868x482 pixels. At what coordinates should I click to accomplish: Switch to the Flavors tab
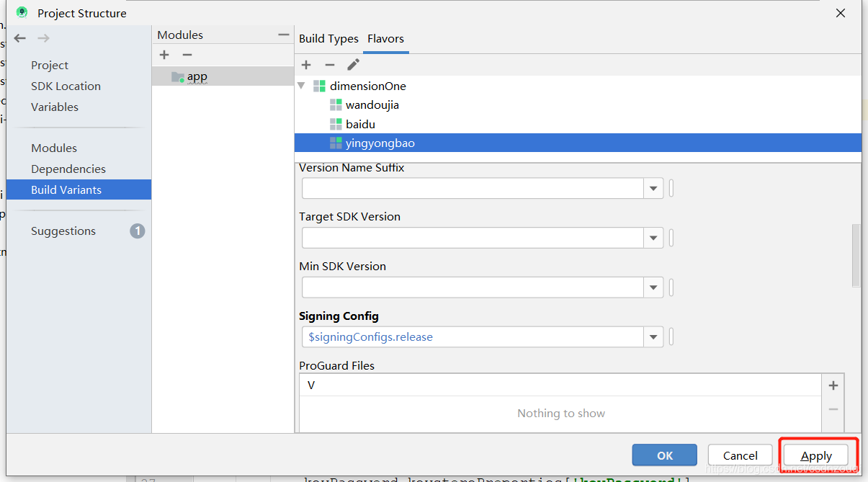coord(385,39)
